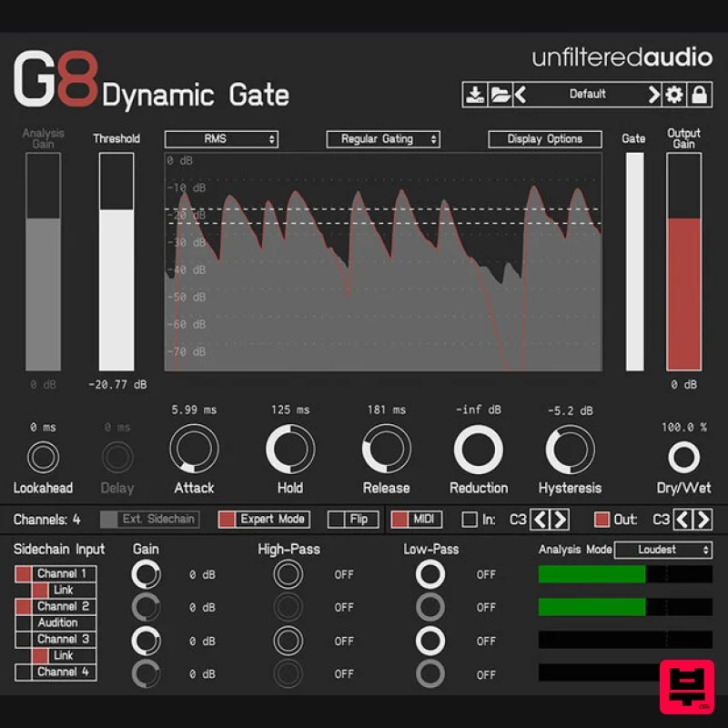Image resolution: width=728 pixels, height=728 pixels.
Task: Open the Display Options menu
Action: pos(545,138)
